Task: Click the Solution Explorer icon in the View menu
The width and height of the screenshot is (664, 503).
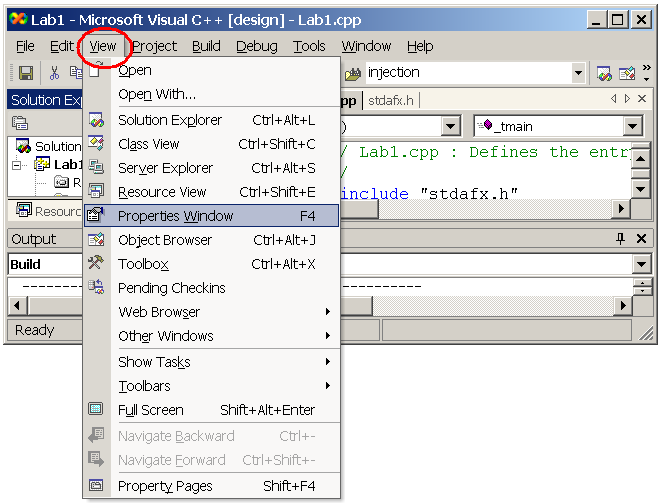Action: click(x=96, y=120)
